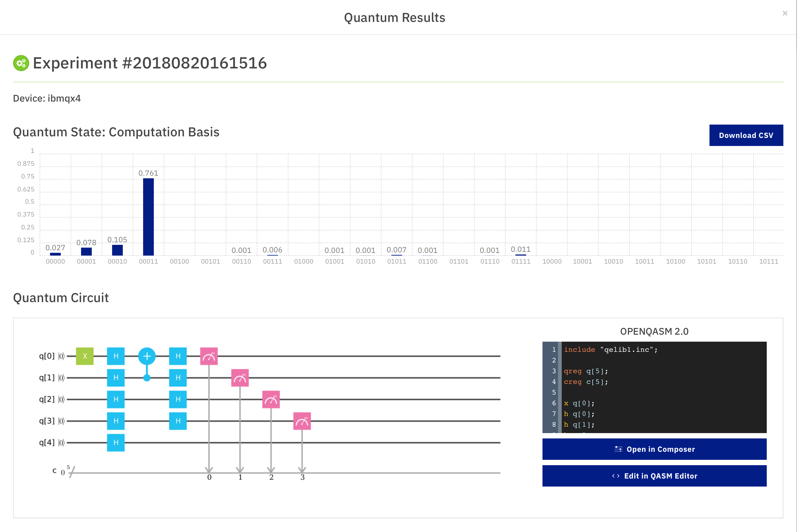Click the measurement gate on q[0]
797x532 pixels.
pos(209,356)
